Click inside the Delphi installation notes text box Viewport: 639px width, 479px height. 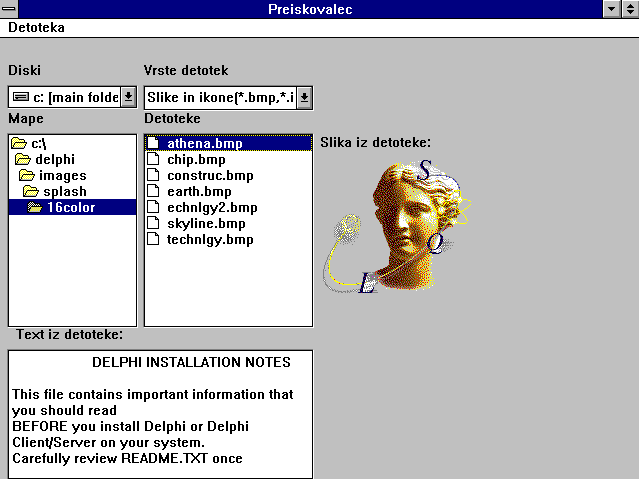(x=161, y=414)
